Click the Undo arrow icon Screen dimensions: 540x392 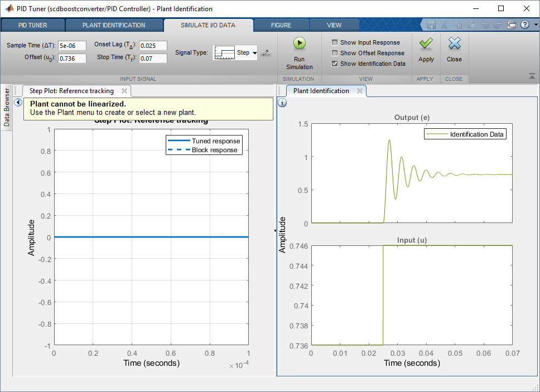[485, 25]
